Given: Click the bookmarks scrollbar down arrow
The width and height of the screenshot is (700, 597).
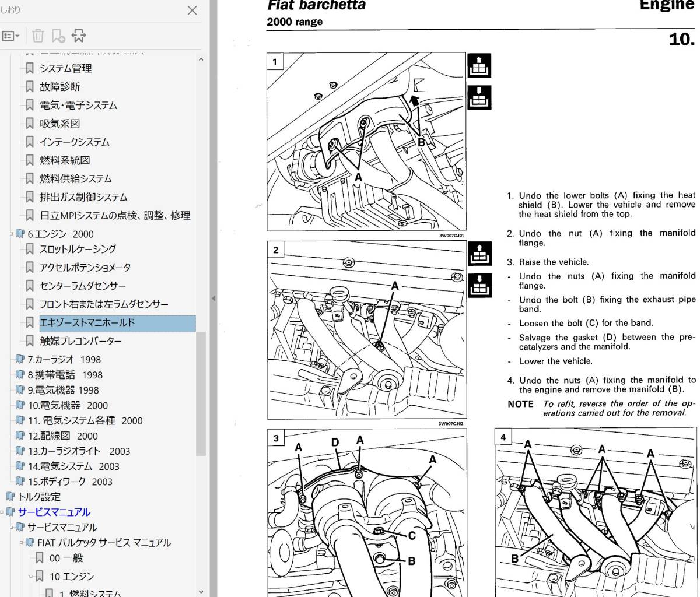Looking at the screenshot, I should [x=201, y=591].
